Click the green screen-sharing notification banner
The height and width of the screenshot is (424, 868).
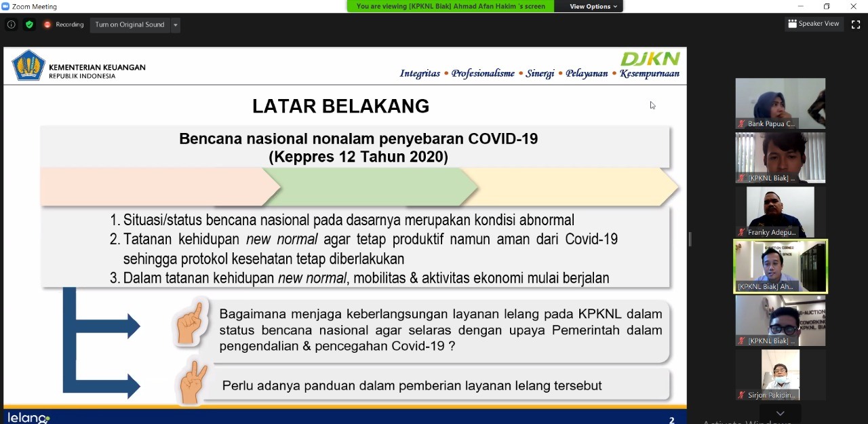coord(450,6)
